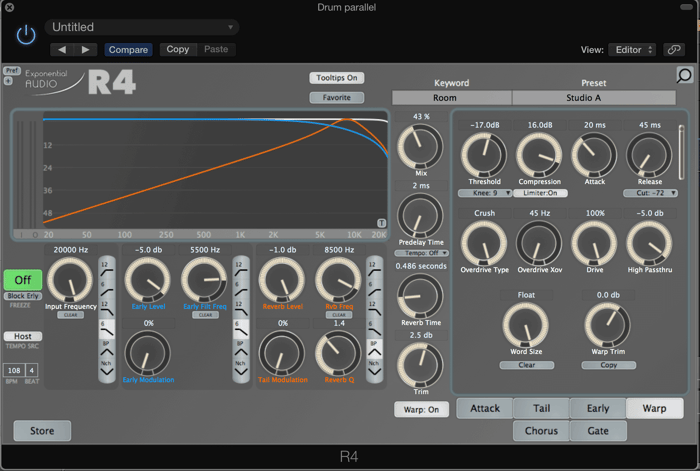
Task: Click the Overdrive Xov knob
Action: (x=539, y=243)
